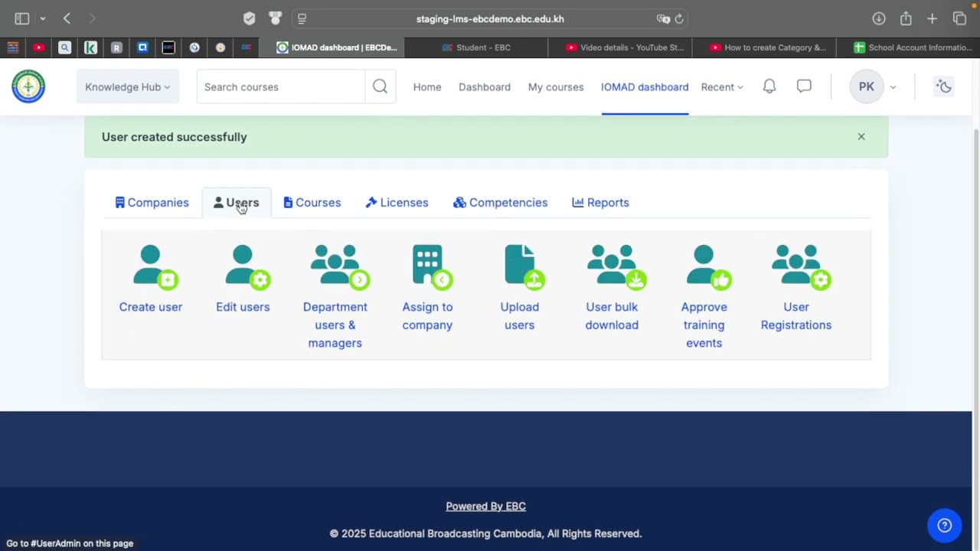Select the Users tab
The height and width of the screenshot is (551, 980).
pyautogui.click(x=236, y=202)
